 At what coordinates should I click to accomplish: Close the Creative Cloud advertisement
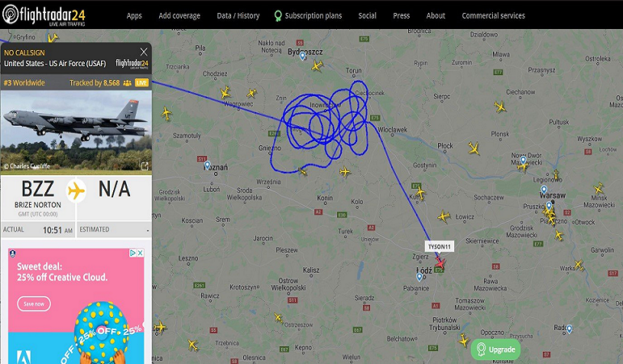(141, 253)
